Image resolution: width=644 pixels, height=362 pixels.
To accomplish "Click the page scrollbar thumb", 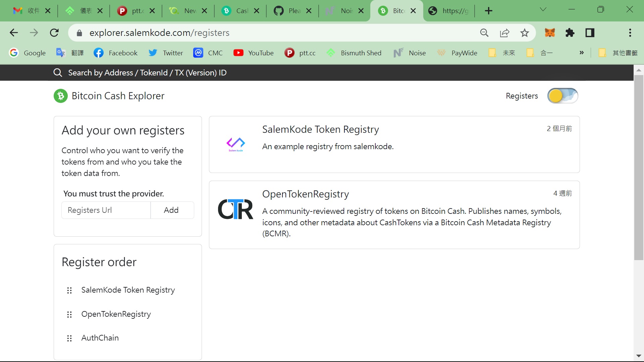I will (639, 168).
